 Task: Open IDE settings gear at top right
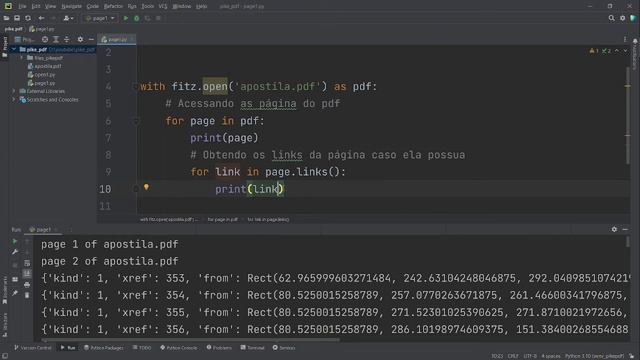click(622, 18)
